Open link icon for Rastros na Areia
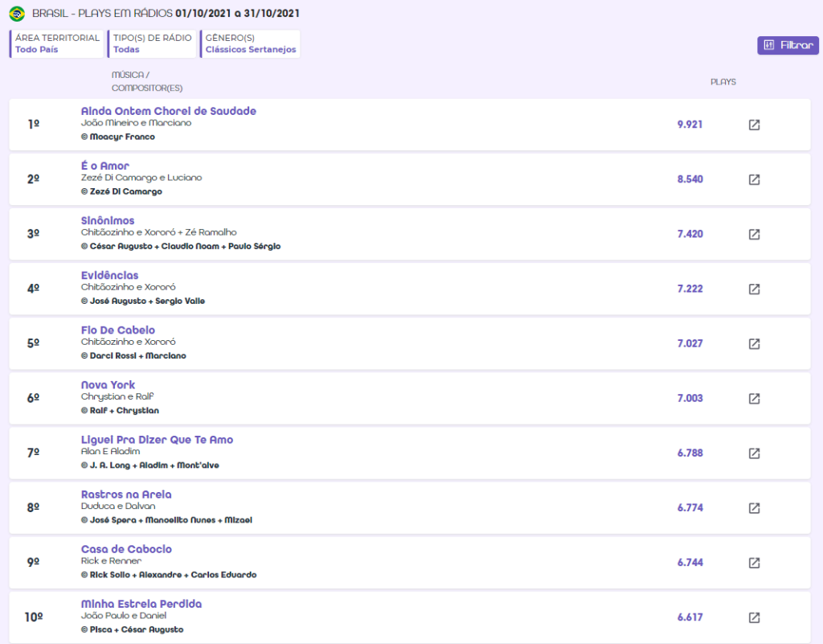Image resolution: width=823 pixels, height=644 pixels. tap(754, 507)
